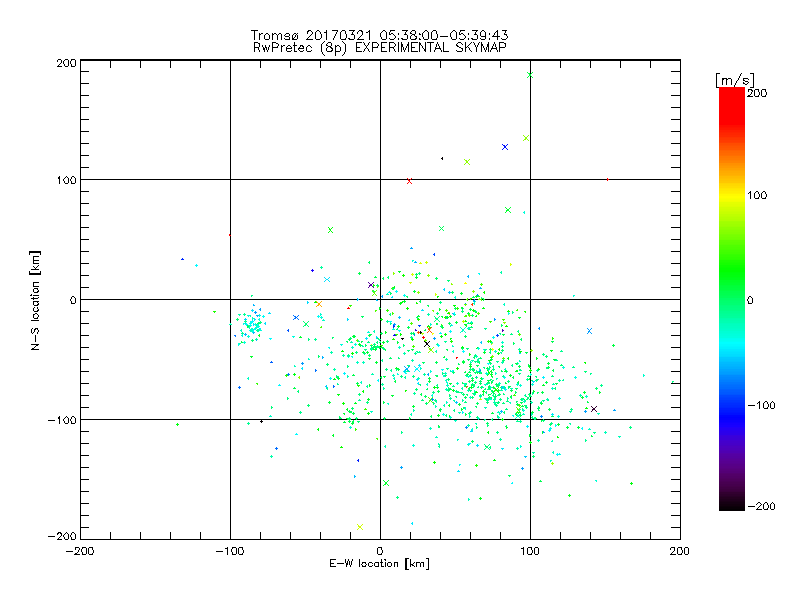The height and width of the screenshot is (600, 800).
Task: Click the velocity color bar
Action: [x=732, y=298]
